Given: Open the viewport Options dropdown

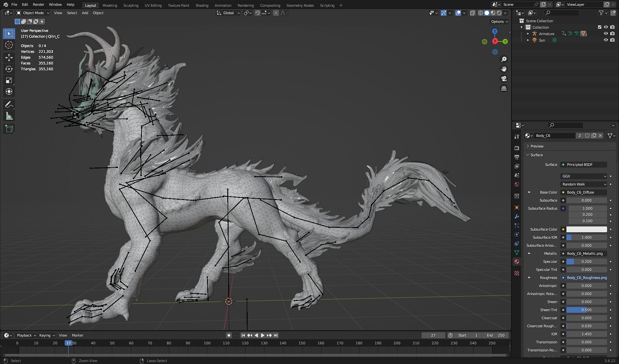Looking at the screenshot, I should [x=499, y=21].
